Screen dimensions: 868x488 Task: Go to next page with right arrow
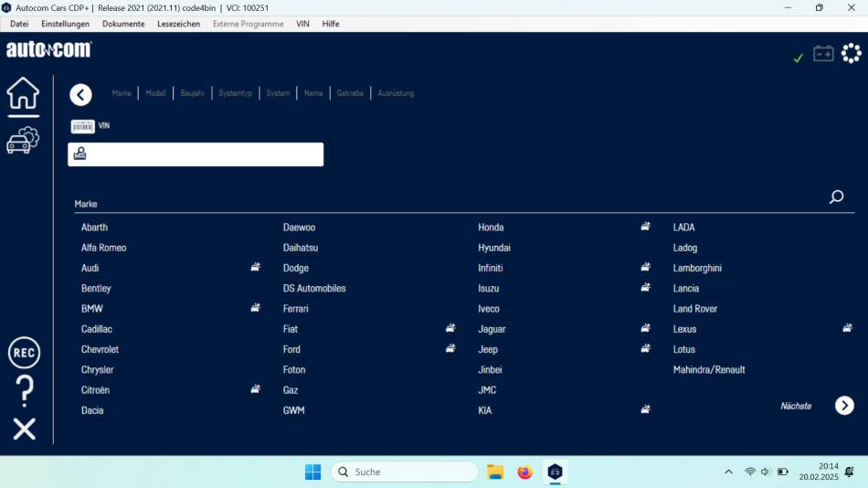(x=844, y=406)
